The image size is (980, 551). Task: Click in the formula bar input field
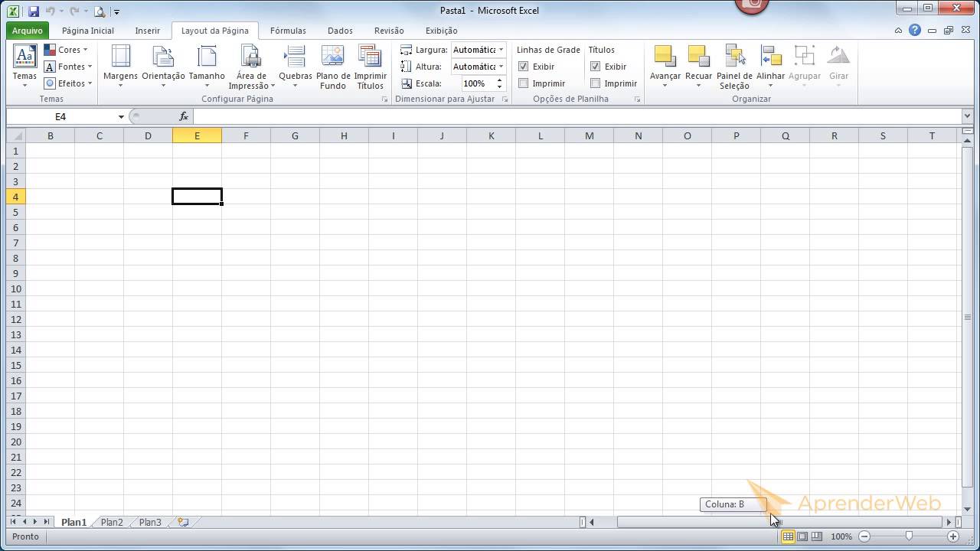(x=577, y=116)
